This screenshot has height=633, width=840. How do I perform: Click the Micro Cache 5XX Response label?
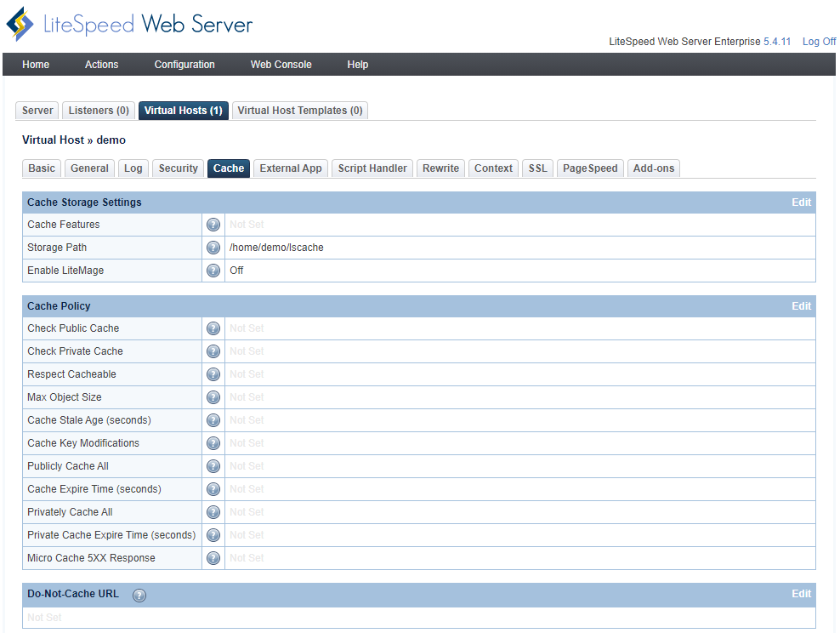91,558
